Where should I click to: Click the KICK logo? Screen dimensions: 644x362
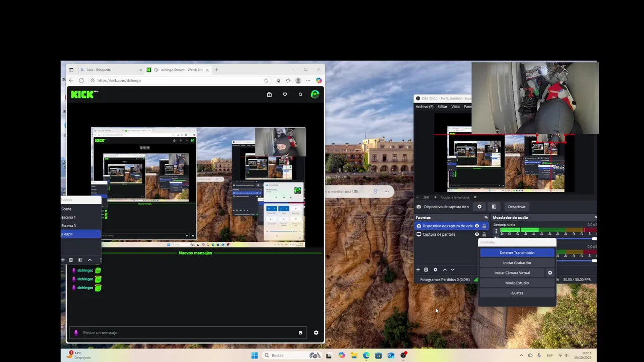point(85,95)
